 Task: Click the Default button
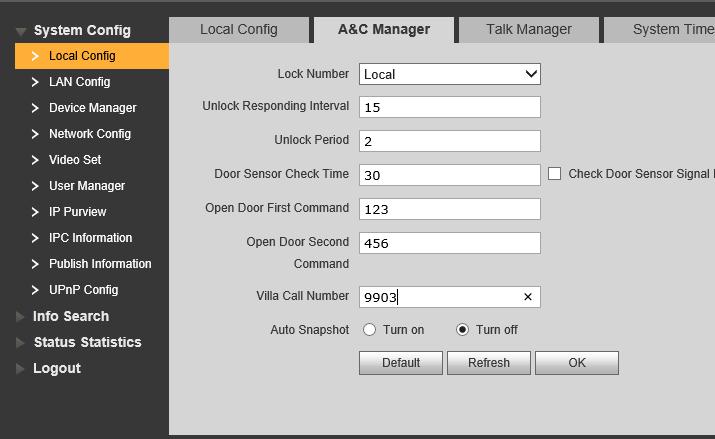[401, 363]
